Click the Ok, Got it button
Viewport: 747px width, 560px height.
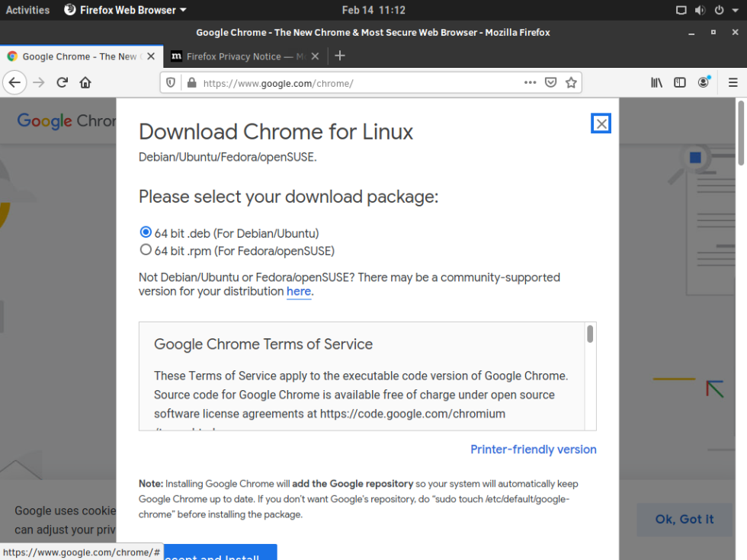click(684, 519)
